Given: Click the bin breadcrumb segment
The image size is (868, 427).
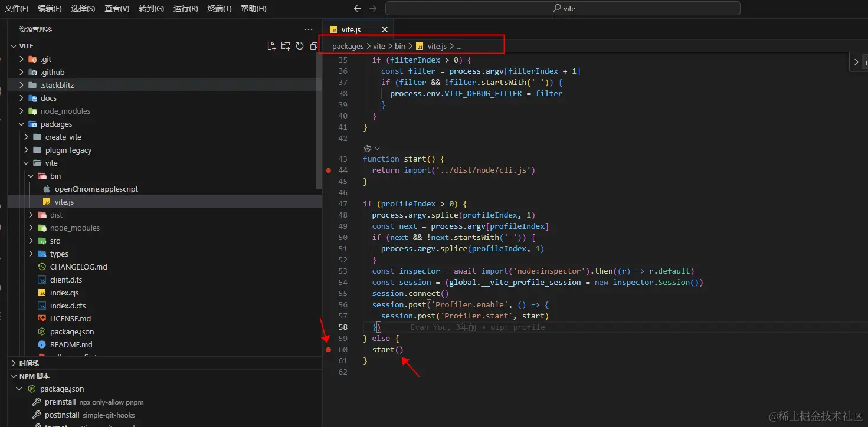Looking at the screenshot, I should pyautogui.click(x=400, y=46).
